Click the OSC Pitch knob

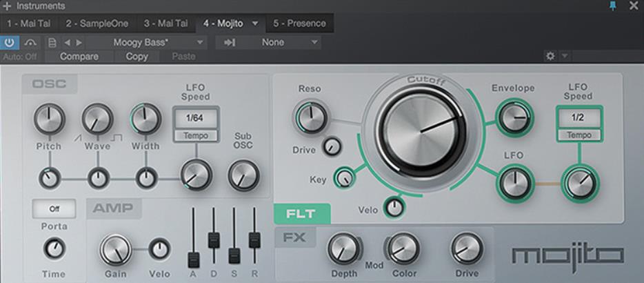click(49, 119)
